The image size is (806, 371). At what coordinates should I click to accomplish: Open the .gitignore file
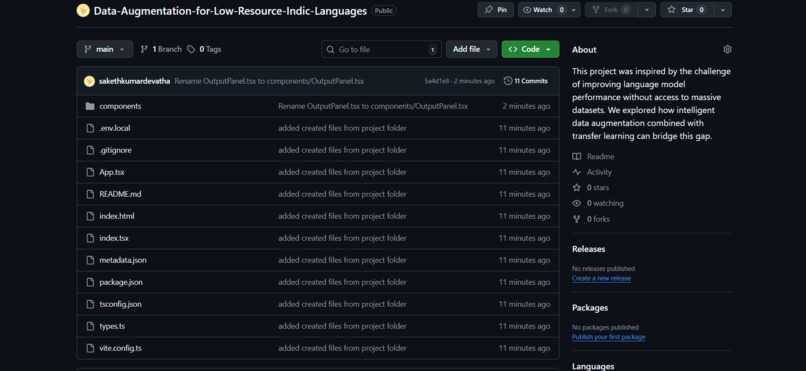(x=115, y=151)
